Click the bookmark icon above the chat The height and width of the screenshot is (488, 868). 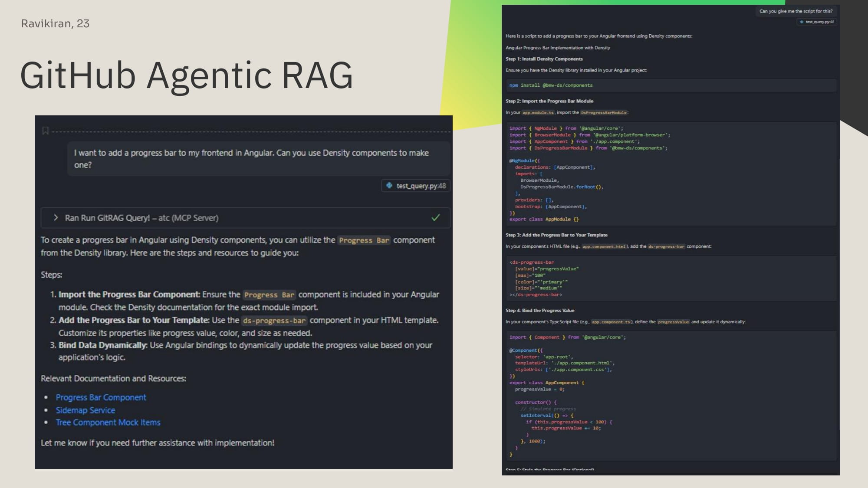[45, 131]
